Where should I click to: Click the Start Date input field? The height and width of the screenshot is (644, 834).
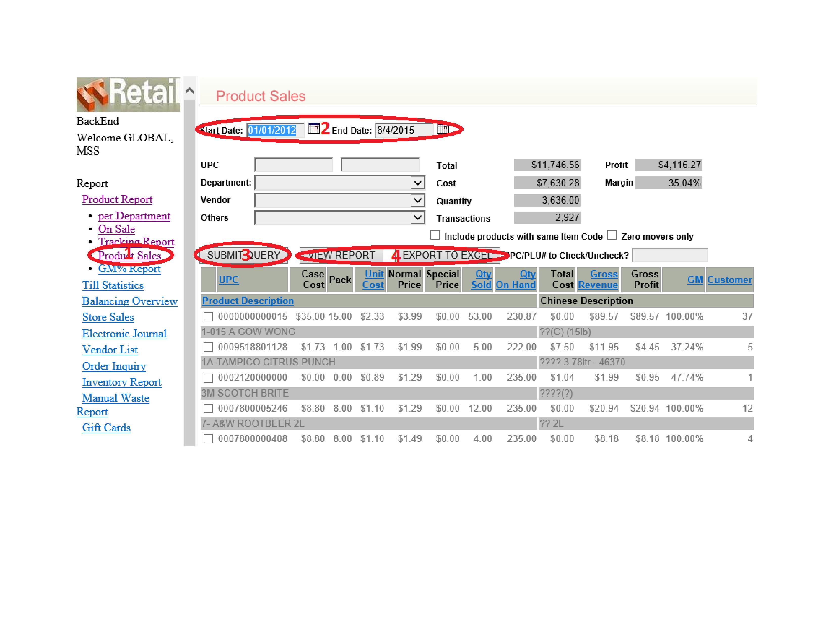(x=276, y=130)
